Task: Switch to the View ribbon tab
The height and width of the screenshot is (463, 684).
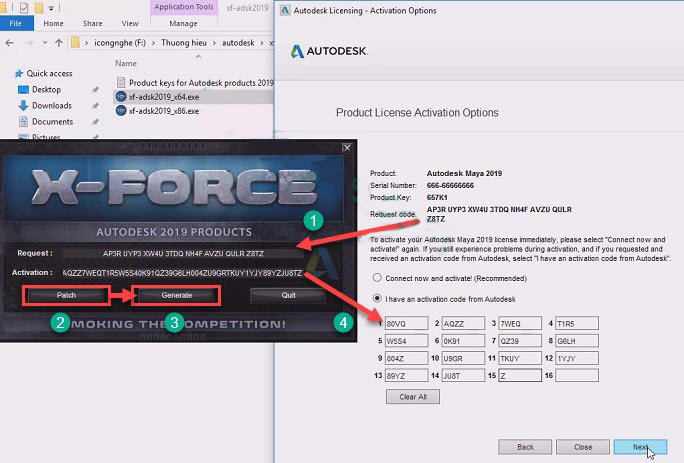Action: (130, 24)
